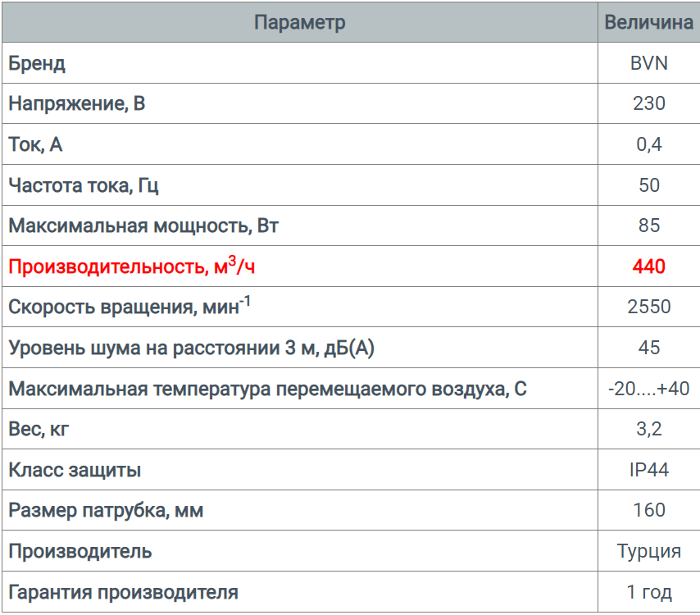Click protection class value 'IP44'
Viewport: 700px width, 615px height.
click(x=648, y=470)
